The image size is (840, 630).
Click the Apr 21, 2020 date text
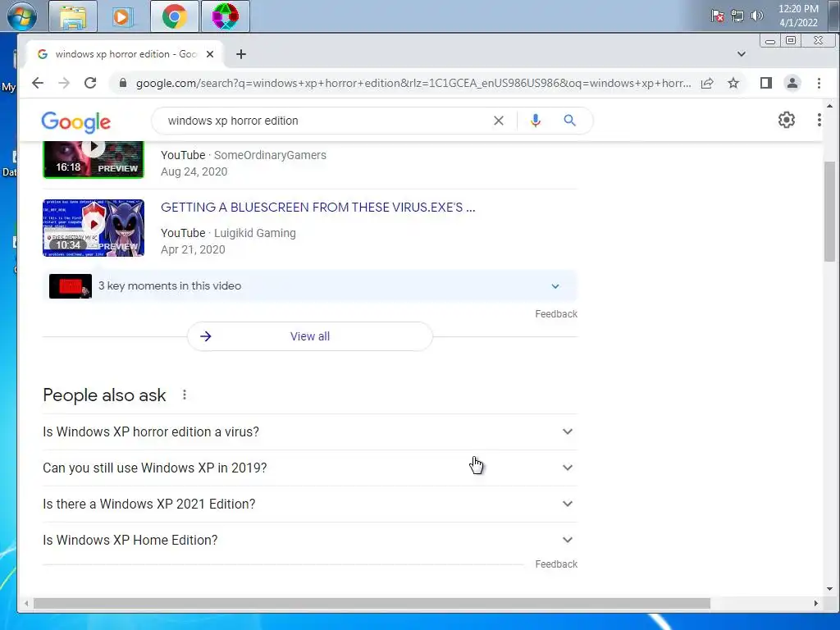point(193,249)
